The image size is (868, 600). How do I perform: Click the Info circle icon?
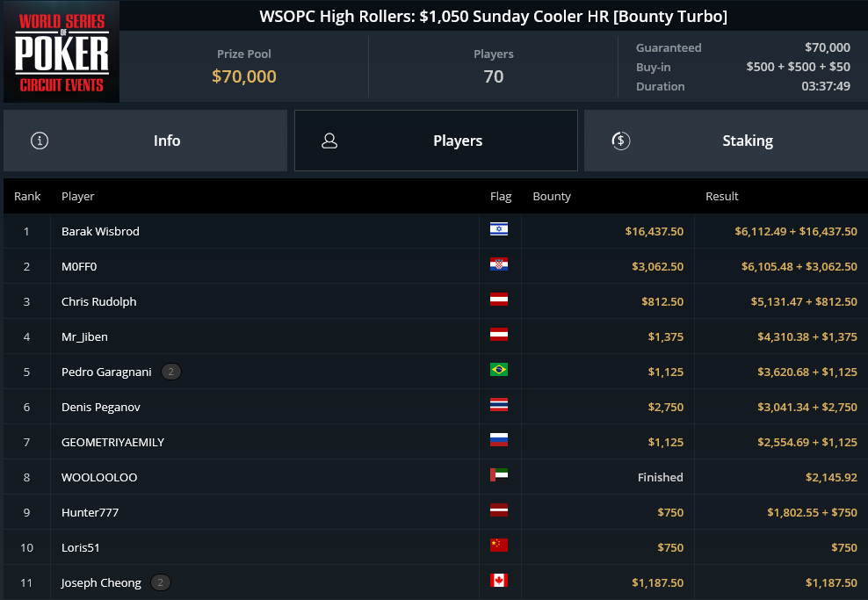[x=40, y=141]
